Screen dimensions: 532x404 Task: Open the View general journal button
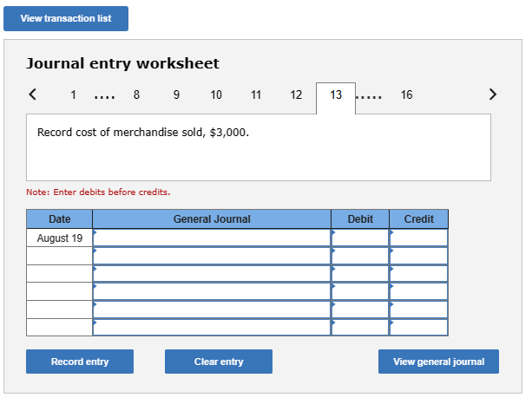point(438,362)
